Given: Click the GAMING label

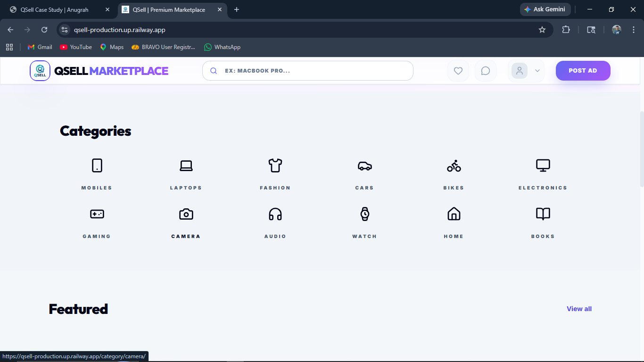Looking at the screenshot, I should (97, 236).
